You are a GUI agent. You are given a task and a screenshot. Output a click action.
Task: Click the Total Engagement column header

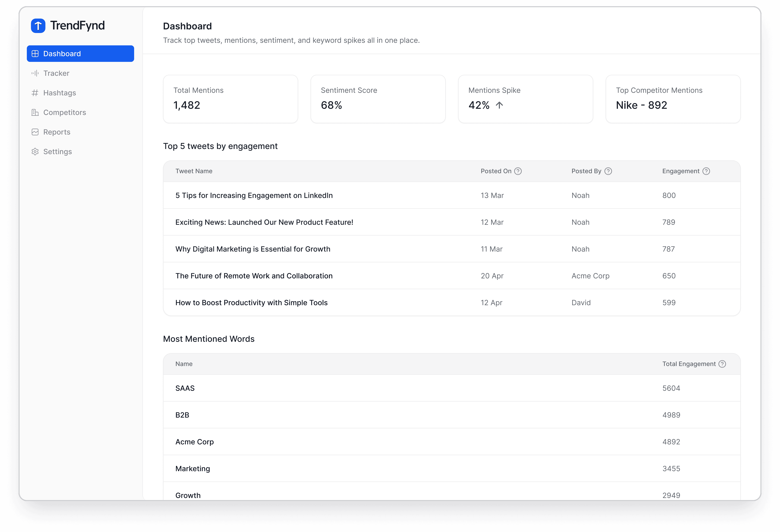(x=689, y=364)
